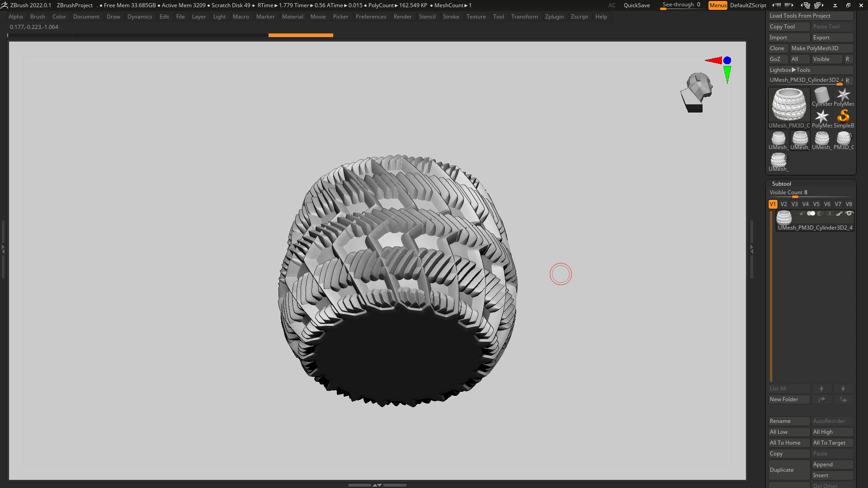
Task: Toggle the Menus button
Action: (x=718, y=5)
